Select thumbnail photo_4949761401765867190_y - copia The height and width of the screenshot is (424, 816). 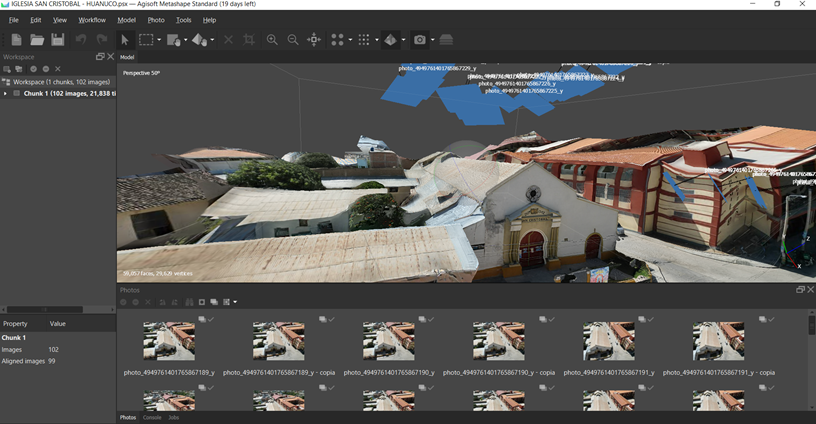tap(499, 341)
